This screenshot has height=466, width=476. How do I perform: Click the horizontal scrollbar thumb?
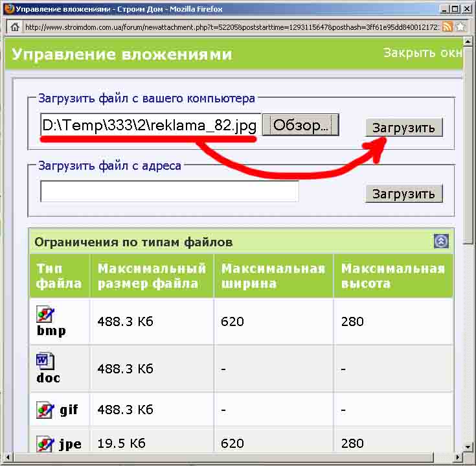(224, 457)
